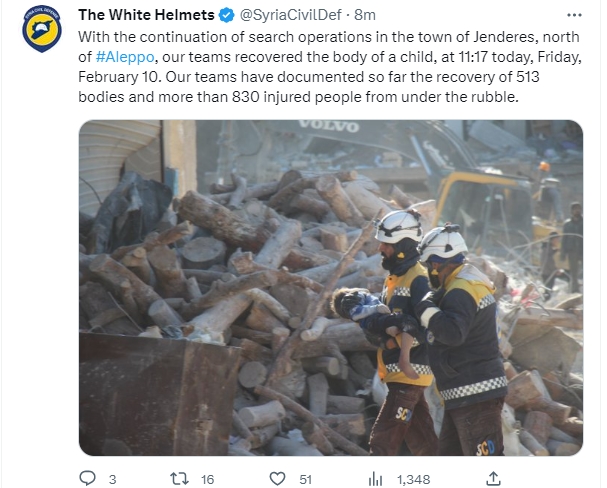Click the reply speech bubble icon
Image resolution: width=607 pixels, height=488 pixels.
pos(87,478)
